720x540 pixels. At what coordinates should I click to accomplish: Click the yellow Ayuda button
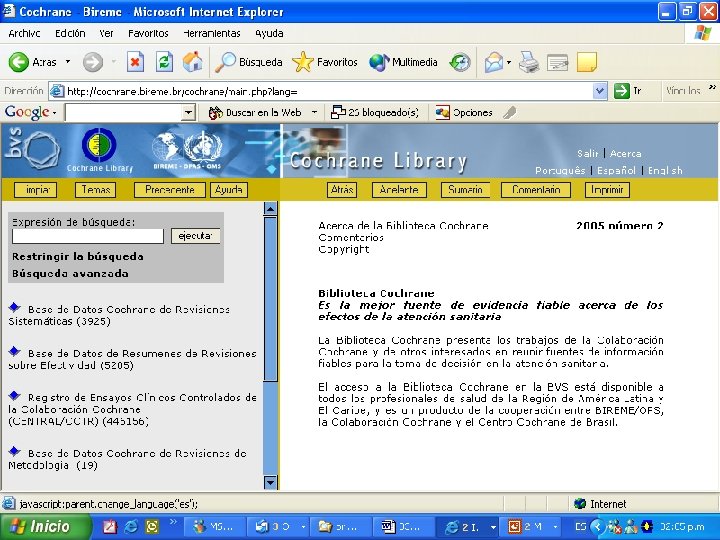[229, 190]
